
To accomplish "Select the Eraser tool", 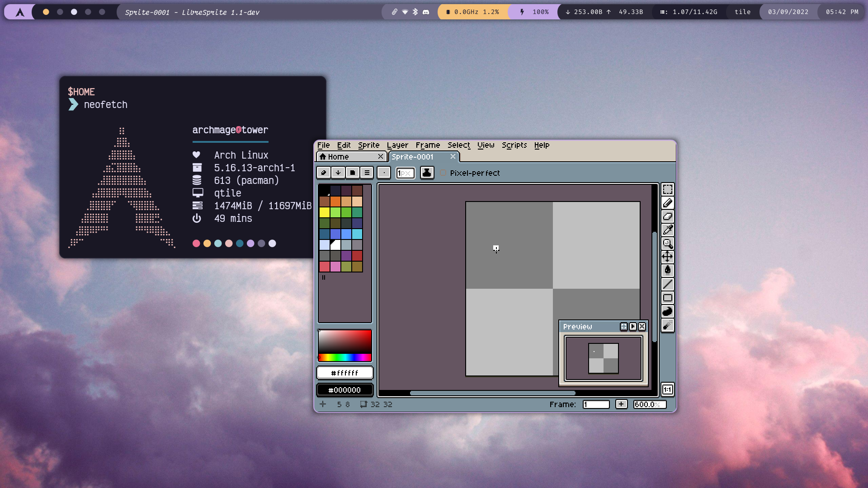I will 667,216.
